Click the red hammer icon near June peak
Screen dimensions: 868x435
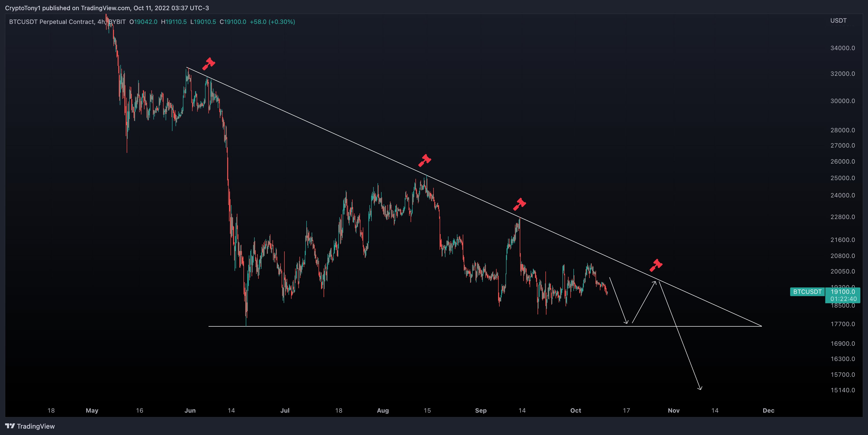209,64
